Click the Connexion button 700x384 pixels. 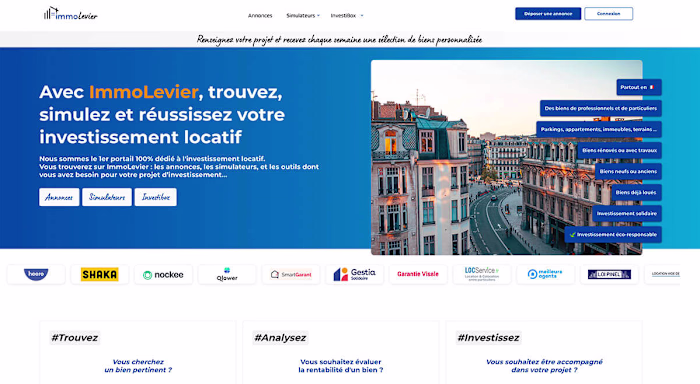[x=608, y=14]
